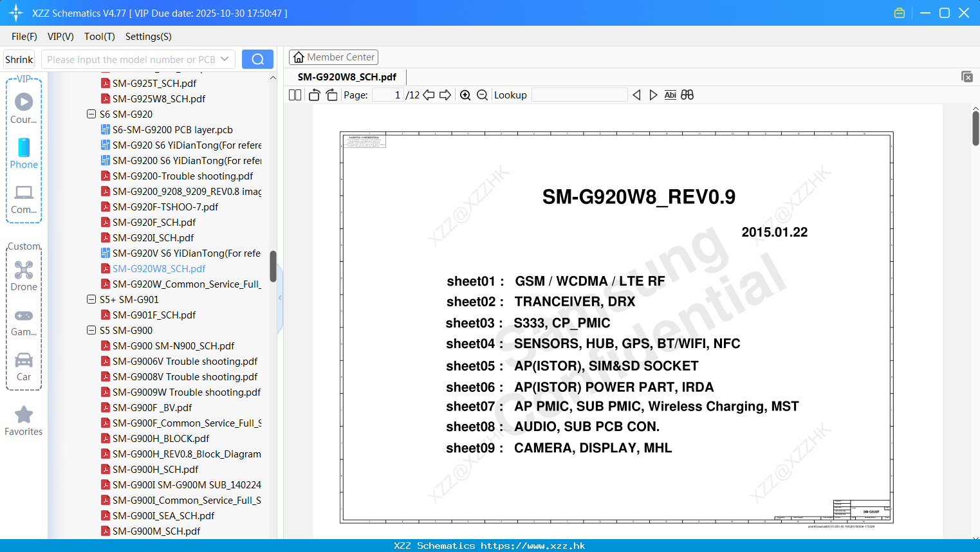
Task: Select the Drone category
Action: click(24, 276)
